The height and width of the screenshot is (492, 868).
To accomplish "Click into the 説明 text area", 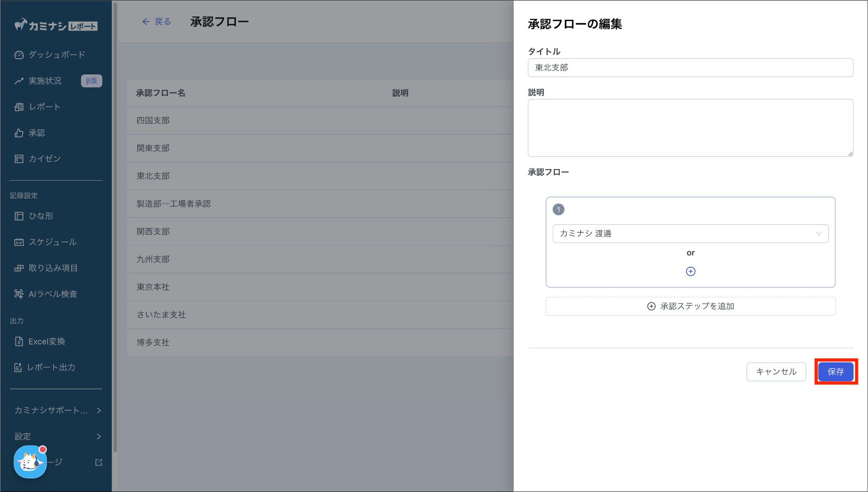I will [x=690, y=128].
